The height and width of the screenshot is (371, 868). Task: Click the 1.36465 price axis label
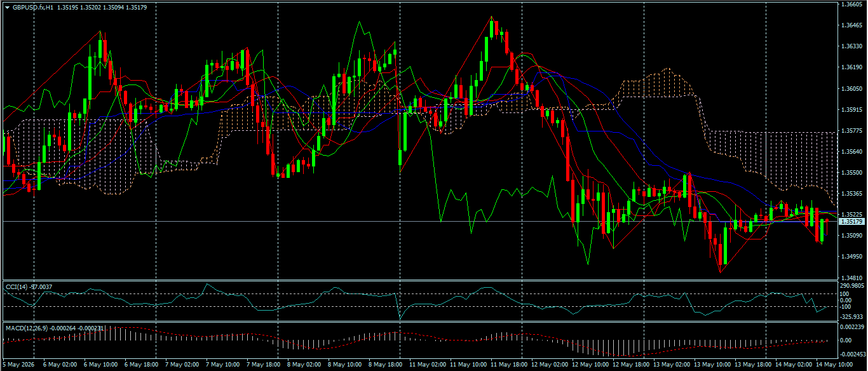click(851, 25)
